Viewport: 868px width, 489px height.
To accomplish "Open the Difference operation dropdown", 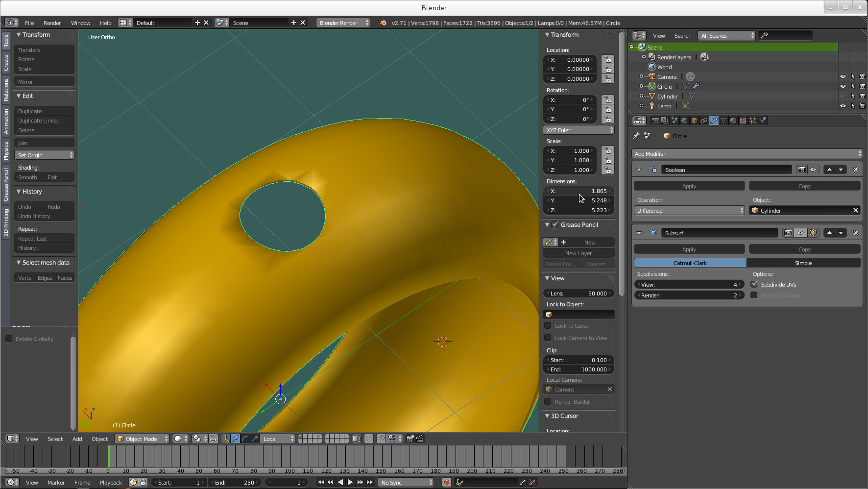I will click(689, 210).
